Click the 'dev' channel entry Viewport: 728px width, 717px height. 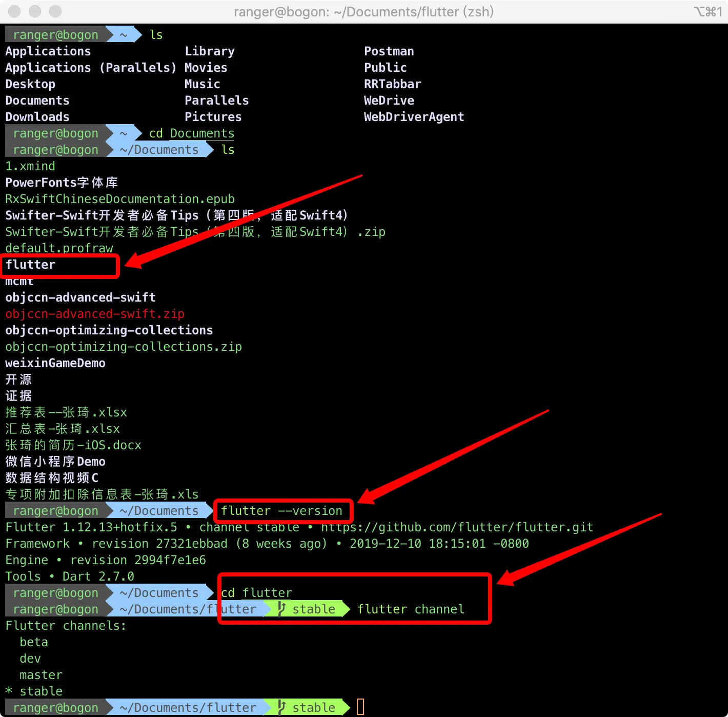click(x=30, y=659)
